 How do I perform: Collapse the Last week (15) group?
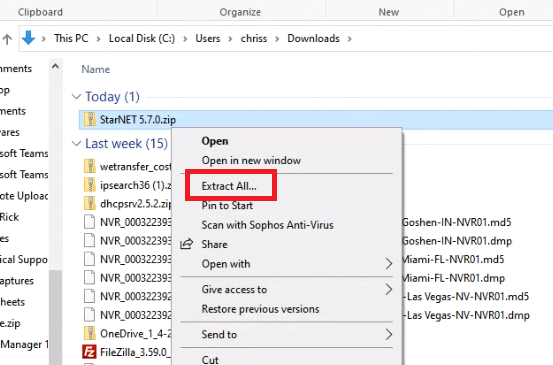tap(76, 144)
